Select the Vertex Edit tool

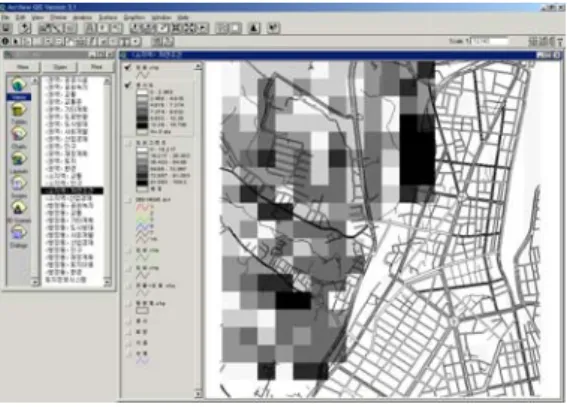[26, 42]
